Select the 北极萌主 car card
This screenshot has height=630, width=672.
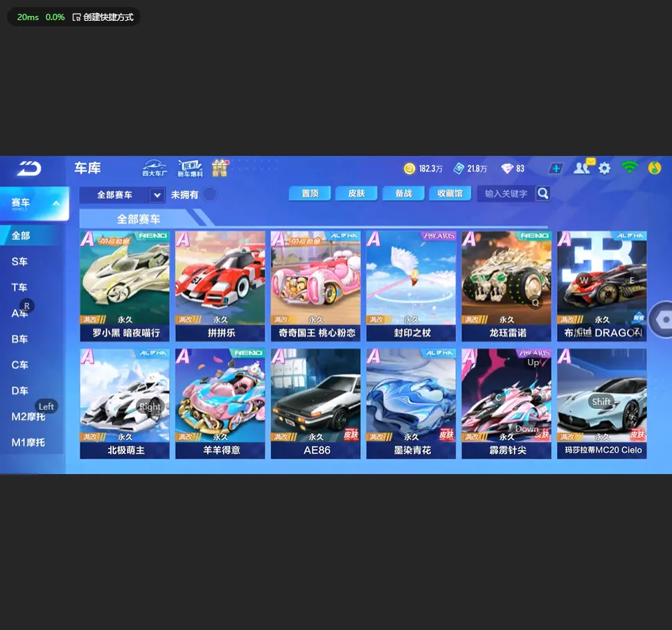tap(125, 403)
